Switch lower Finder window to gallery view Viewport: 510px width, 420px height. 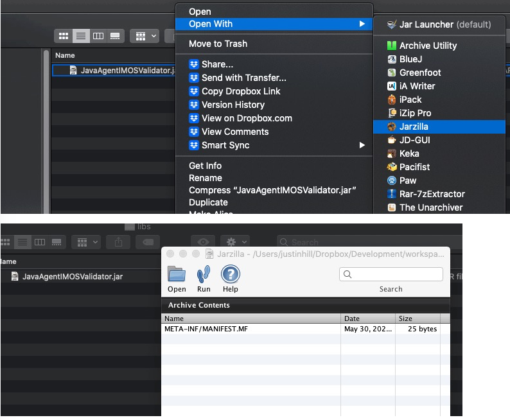tap(57, 242)
